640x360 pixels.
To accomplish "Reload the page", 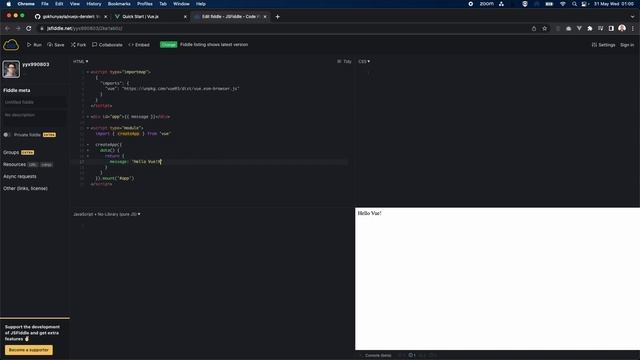I will 29,29.
